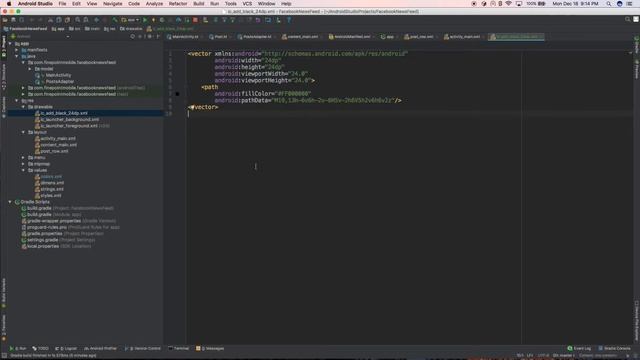Click the Project panel settings gear icon
The image size is (640, 360).
[x=149, y=37]
